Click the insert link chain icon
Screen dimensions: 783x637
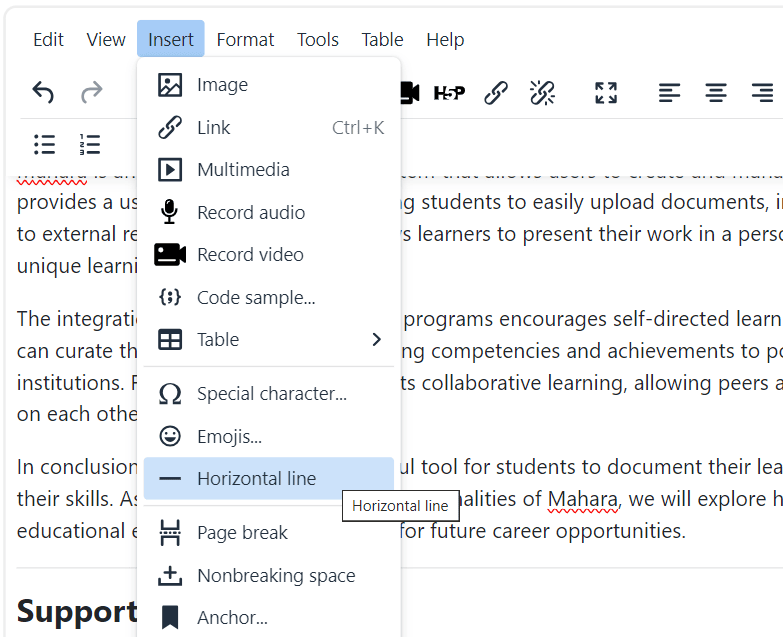point(496,93)
